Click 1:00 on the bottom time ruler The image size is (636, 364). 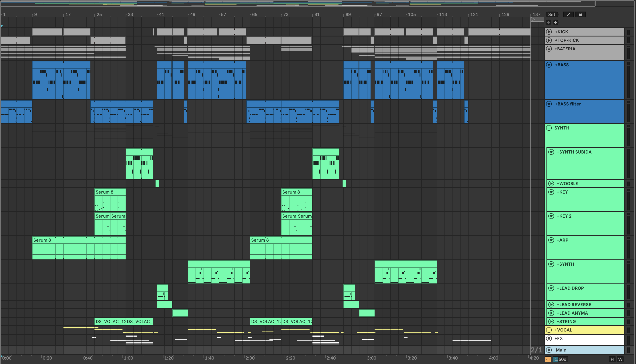[x=128, y=358]
